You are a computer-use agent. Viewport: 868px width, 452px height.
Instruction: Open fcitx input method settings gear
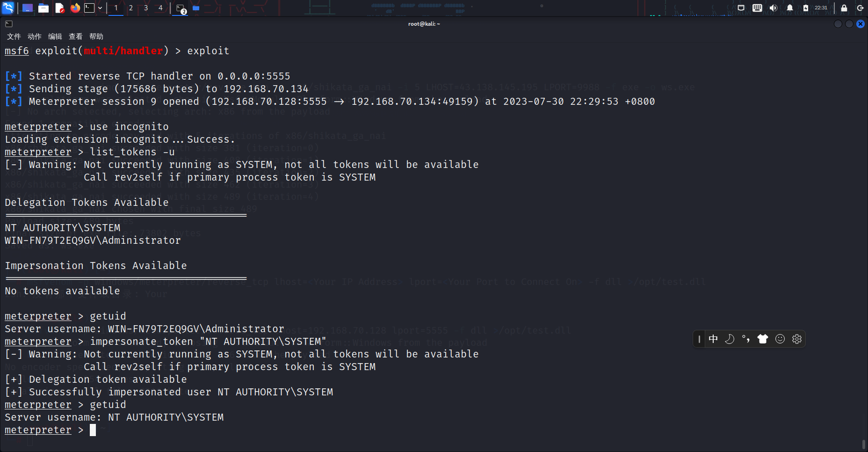pos(796,339)
